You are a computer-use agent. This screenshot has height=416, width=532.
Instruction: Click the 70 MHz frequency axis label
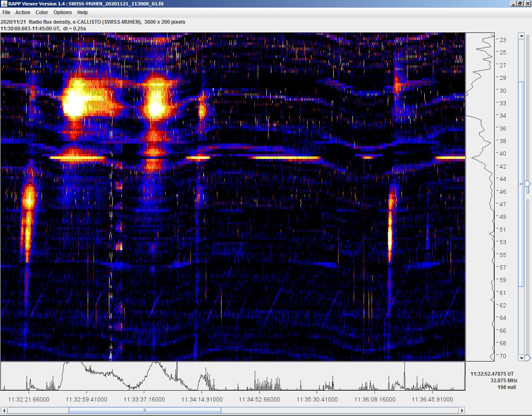503,356
